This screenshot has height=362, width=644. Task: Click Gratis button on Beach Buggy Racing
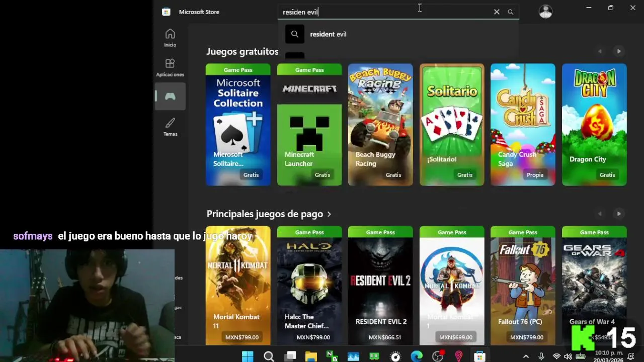(x=393, y=175)
